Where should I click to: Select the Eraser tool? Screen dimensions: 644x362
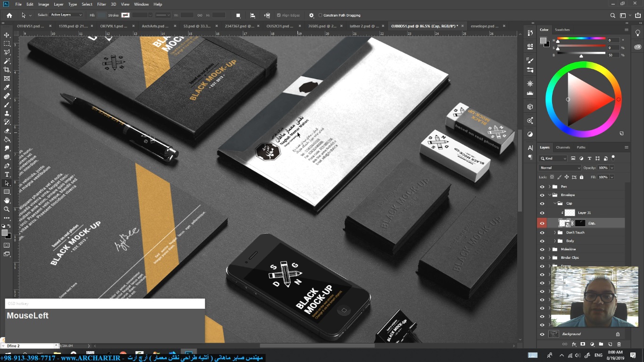click(7, 131)
